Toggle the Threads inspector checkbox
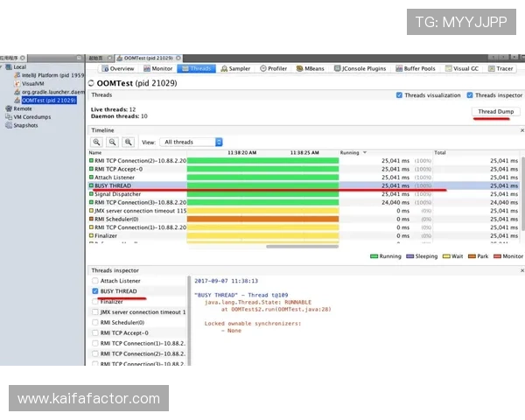 tap(470, 95)
